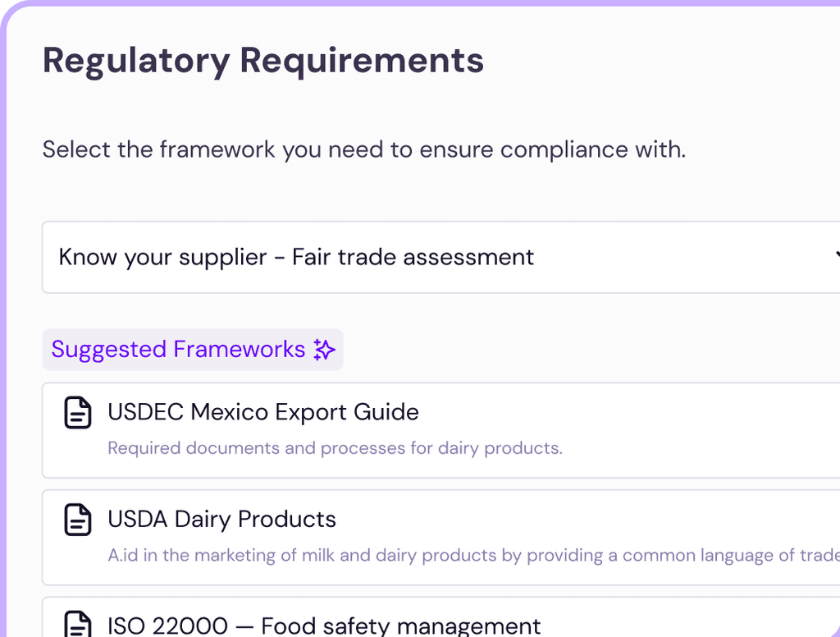
Task: Select the USDEC Mexico Export Guide framework
Action: [262, 412]
